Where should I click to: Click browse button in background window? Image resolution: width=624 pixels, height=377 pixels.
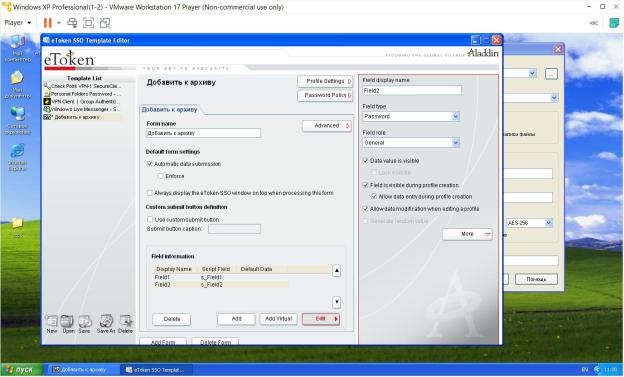(551, 74)
